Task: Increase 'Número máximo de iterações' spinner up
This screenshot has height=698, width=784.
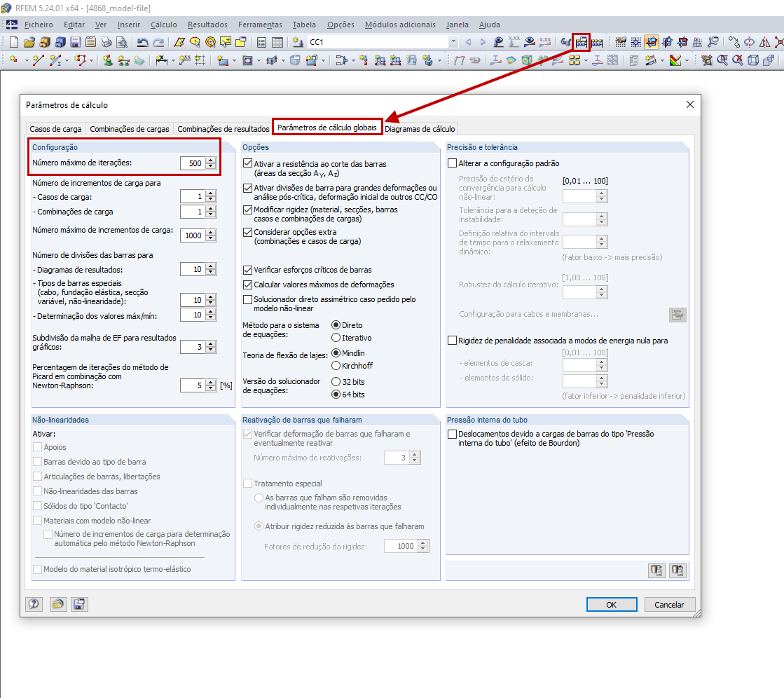Action: (x=211, y=160)
